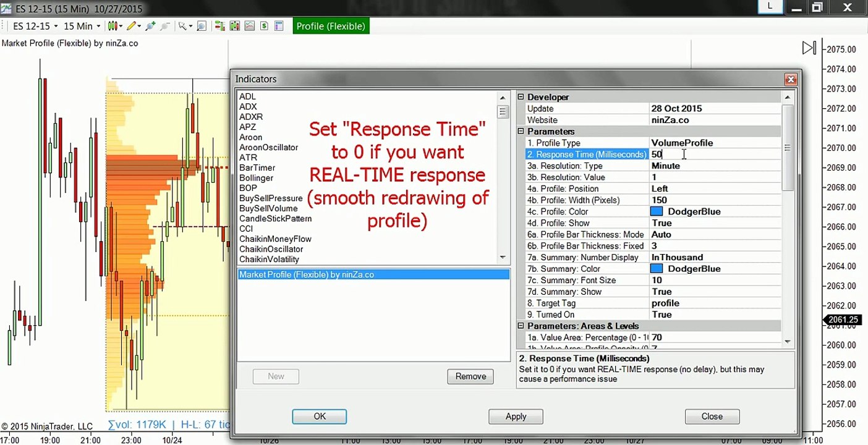This screenshot has height=445, width=868.
Task: Select Aroon in the indicator list
Action: pos(250,137)
